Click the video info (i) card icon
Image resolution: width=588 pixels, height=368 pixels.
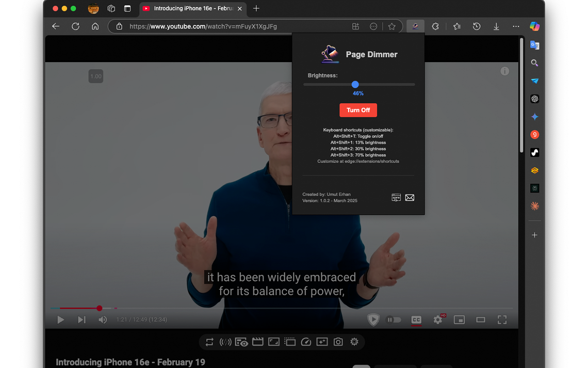coord(505,71)
